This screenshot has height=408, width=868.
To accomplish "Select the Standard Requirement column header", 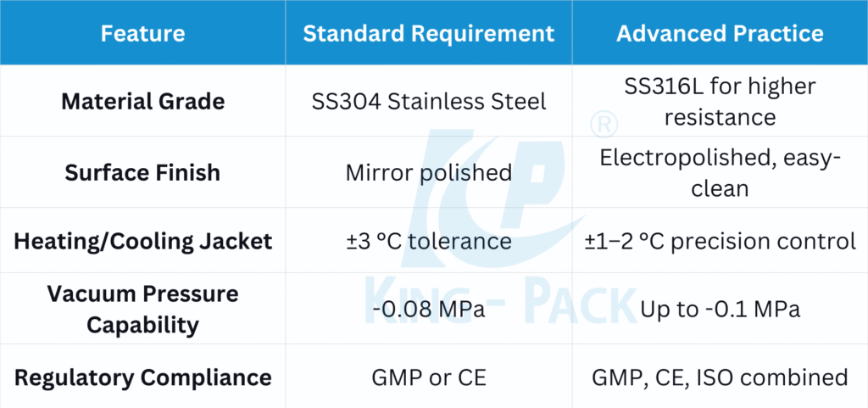I will point(429,34).
